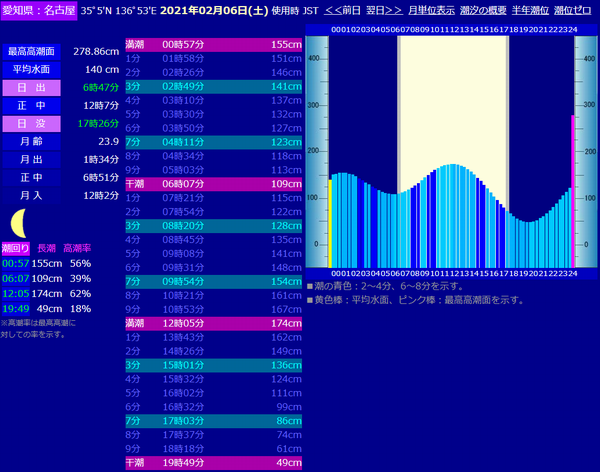Image resolution: width=600 pixels, height=472 pixels.
Task: Click the 最高高潮面 label button
Action: 31,51
